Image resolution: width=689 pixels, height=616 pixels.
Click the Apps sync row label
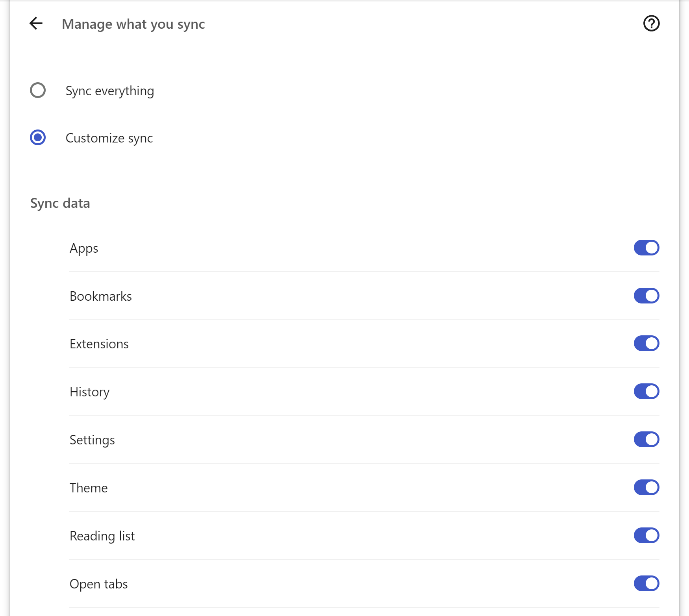[x=84, y=248]
